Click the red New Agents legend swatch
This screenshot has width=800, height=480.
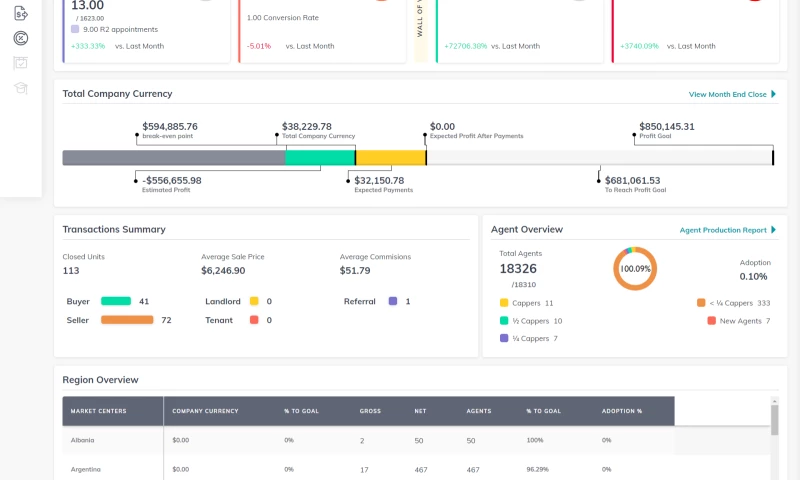click(x=711, y=321)
